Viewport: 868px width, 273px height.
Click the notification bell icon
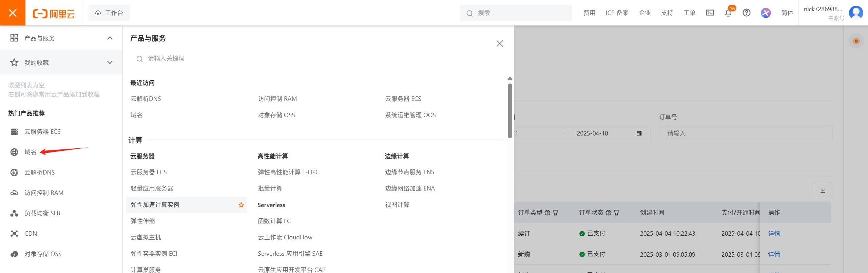point(728,13)
